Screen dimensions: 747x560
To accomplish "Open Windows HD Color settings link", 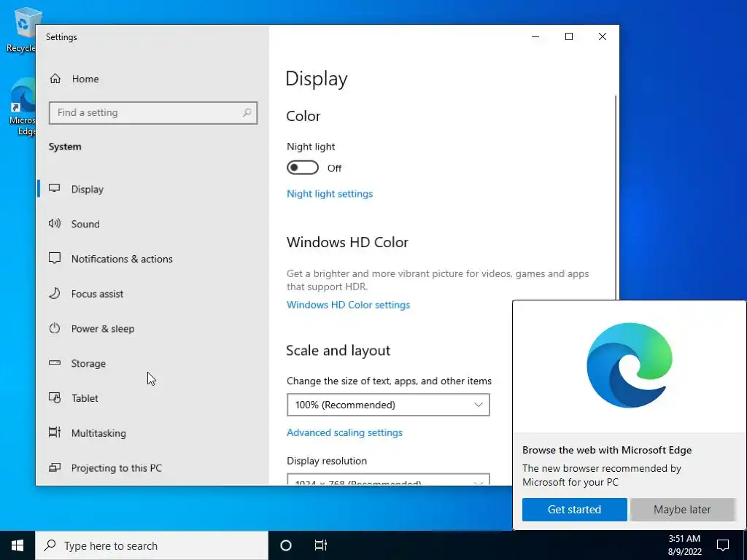I will coord(348,305).
